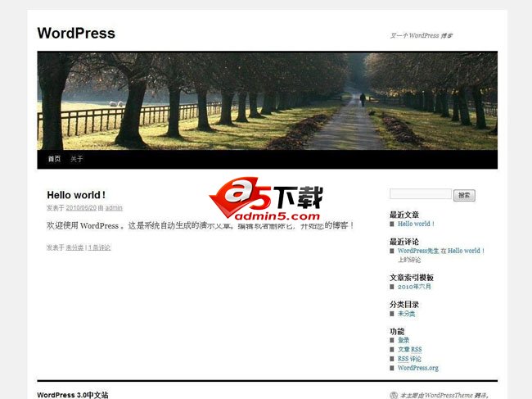Select the 首页 menu item
The image size is (532, 399).
tap(54, 159)
